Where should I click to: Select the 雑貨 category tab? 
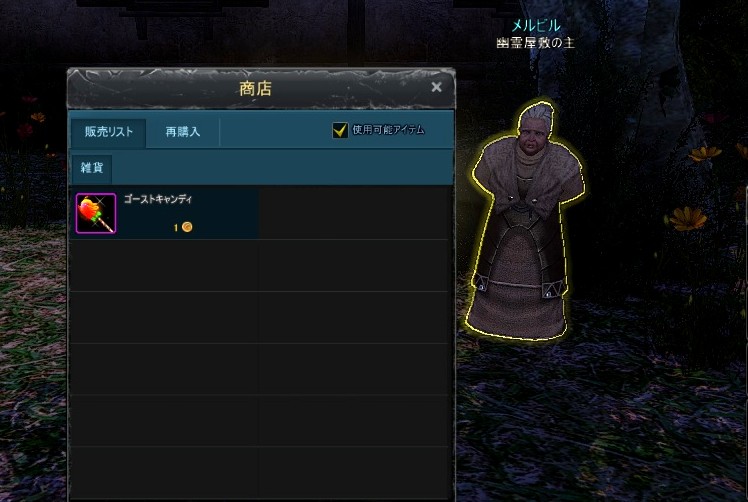coord(92,168)
